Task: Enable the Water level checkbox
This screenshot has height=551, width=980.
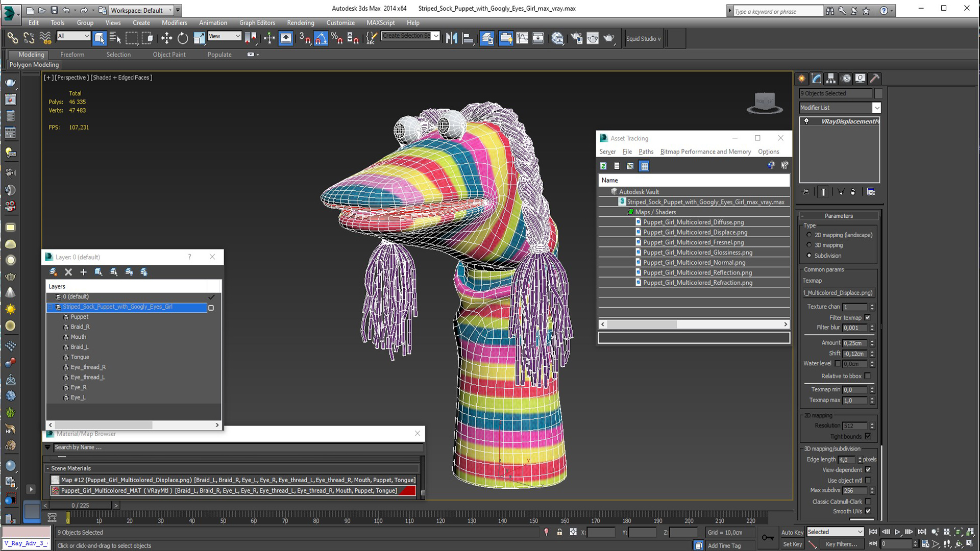Action: click(838, 364)
